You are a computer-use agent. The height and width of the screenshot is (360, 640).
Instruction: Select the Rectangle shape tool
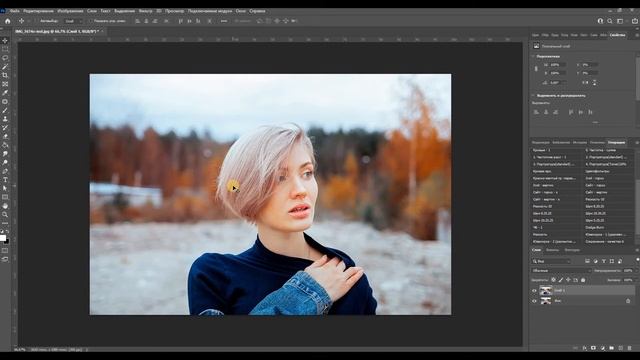(x=5, y=197)
